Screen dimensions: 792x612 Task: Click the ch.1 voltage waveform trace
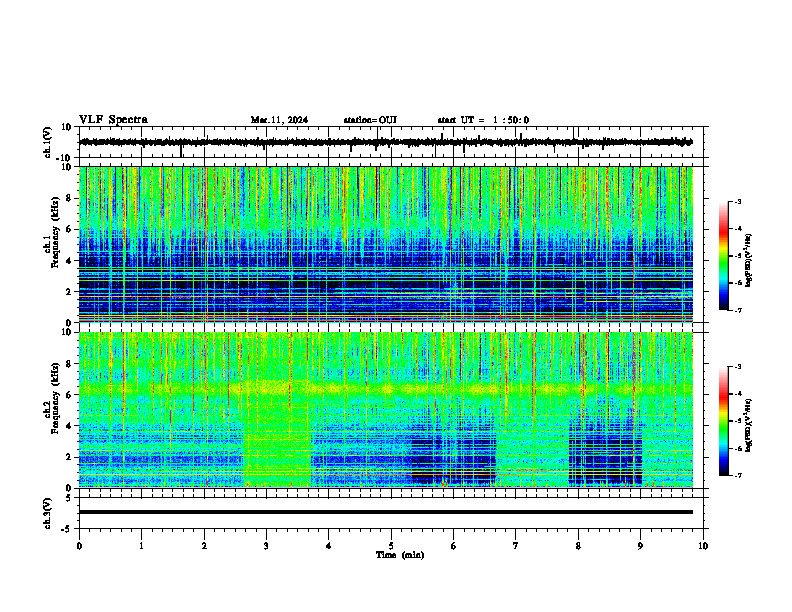coord(385,142)
